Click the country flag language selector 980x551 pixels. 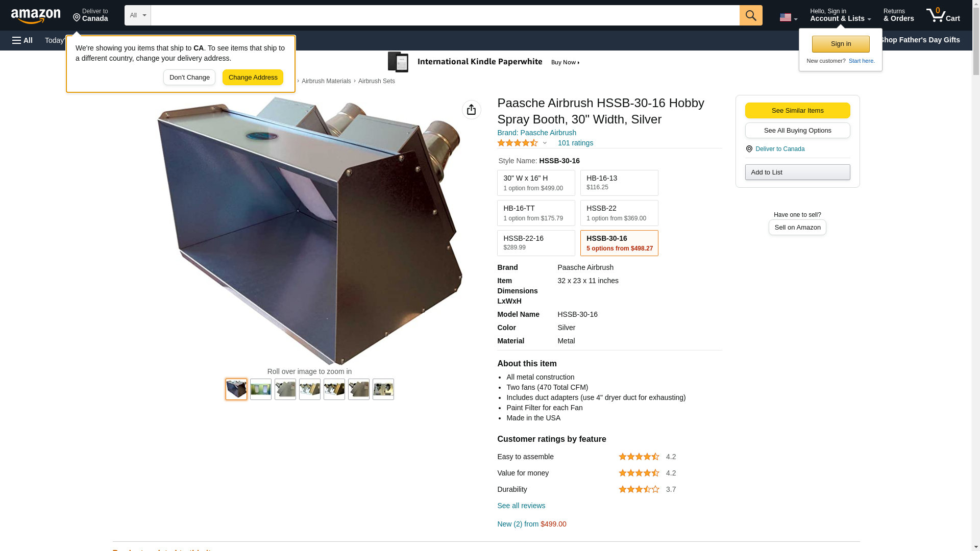coord(788,17)
